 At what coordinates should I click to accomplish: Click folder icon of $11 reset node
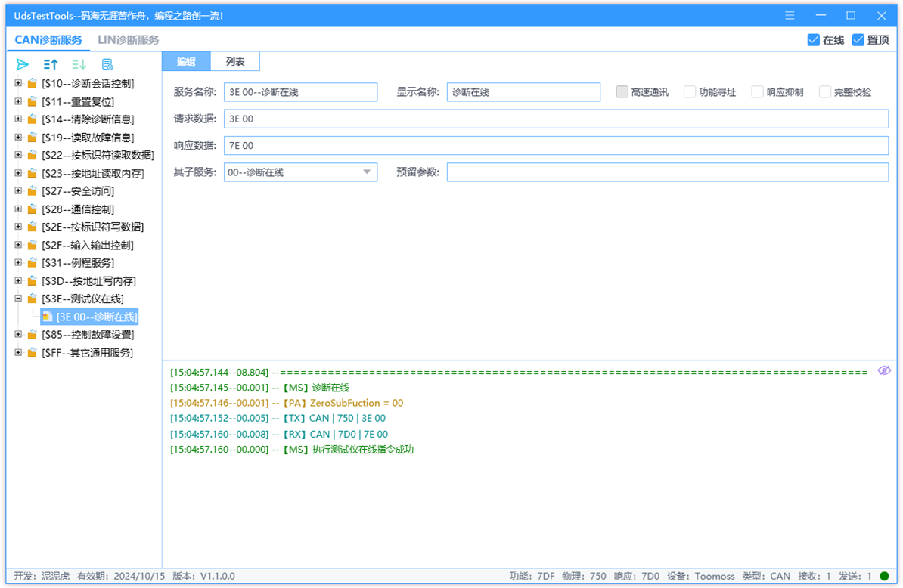33,102
